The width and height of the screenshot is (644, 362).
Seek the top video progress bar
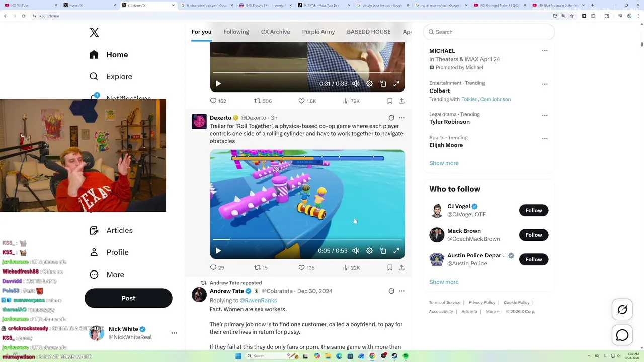coord(307,72)
